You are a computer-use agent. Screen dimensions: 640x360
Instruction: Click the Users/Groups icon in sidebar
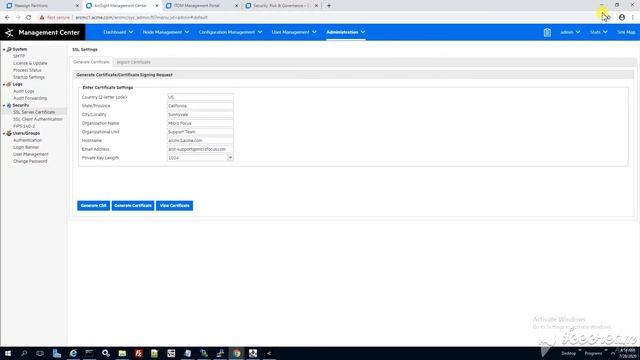(x=9, y=133)
